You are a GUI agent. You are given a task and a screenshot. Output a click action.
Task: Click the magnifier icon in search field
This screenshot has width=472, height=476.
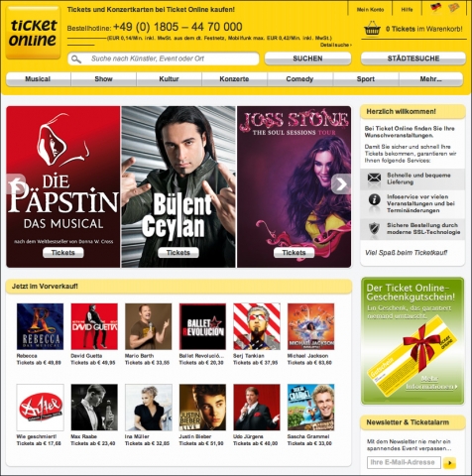click(76, 59)
